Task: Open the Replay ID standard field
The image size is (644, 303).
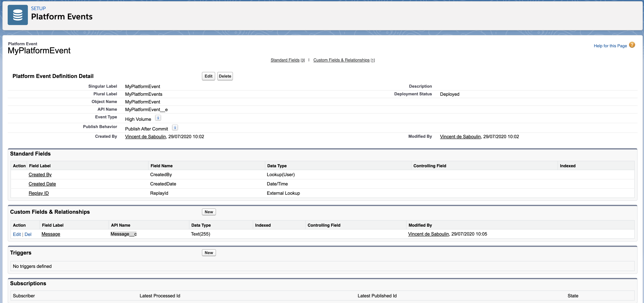Action: [39, 193]
